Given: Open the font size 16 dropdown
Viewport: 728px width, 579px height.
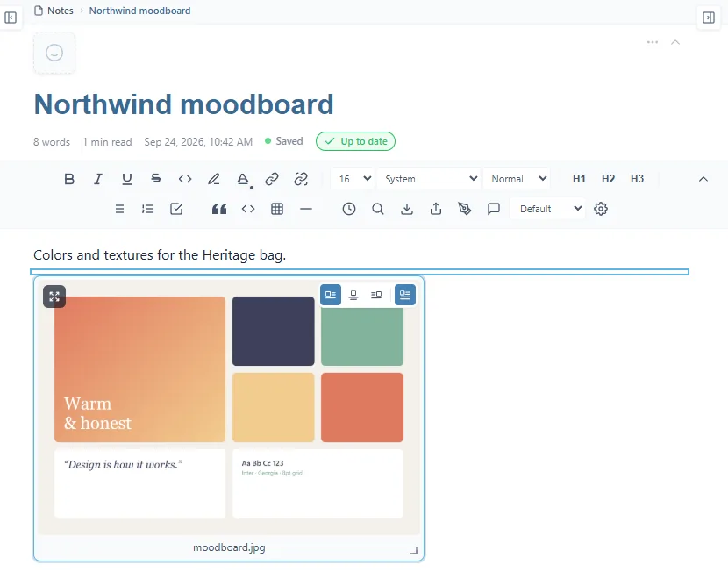Looking at the screenshot, I should click(353, 179).
